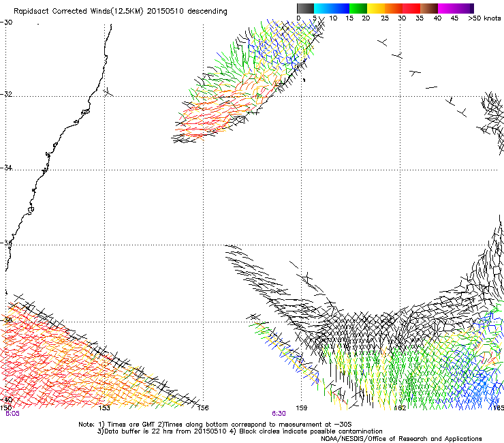Viewport: 504px width, 443px height.
Task: Click the purple 6:05 swath time label
Action: point(12,414)
